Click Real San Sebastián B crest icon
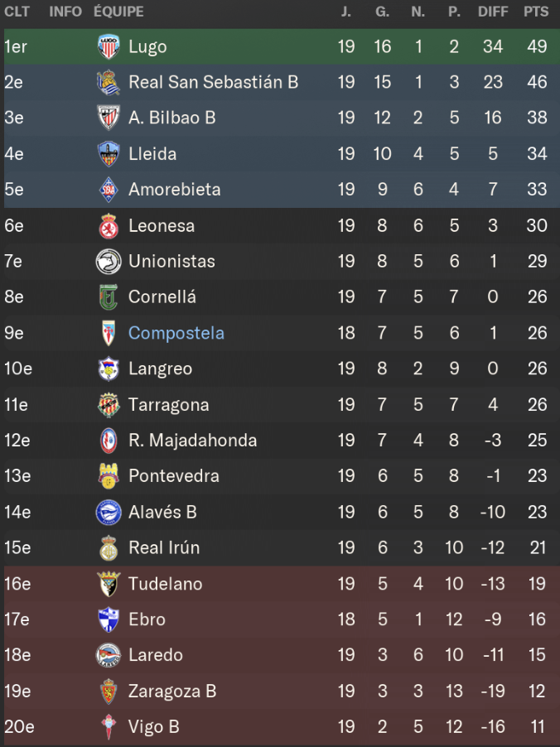Screen dimensions: 560x747 [109, 83]
